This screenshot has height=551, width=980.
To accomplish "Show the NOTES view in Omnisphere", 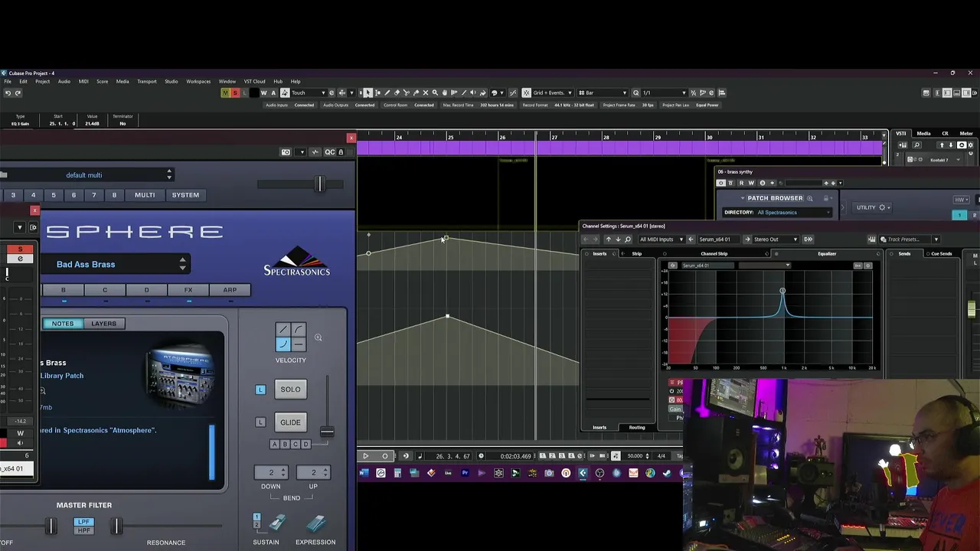I will 63,324.
